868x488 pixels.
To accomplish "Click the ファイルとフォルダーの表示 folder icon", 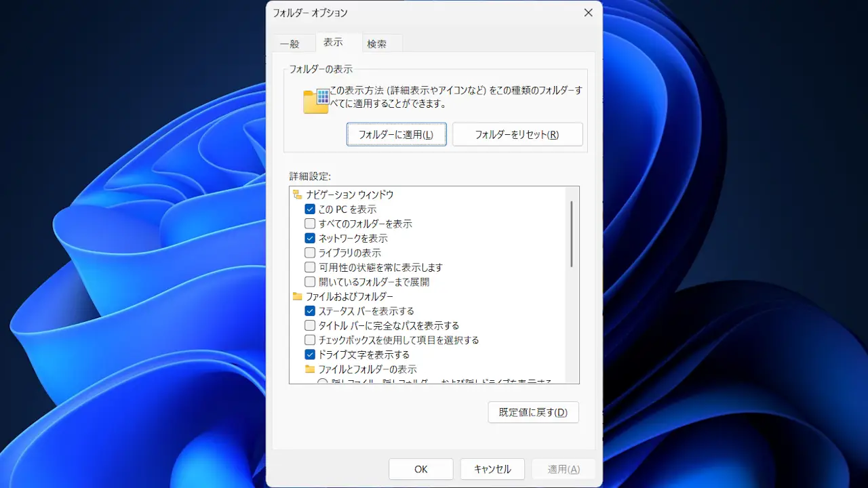I will coord(310,369).
